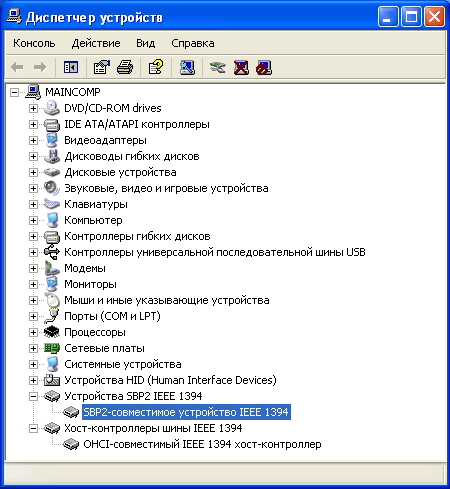Image resolution: width=450 pixels, height=489 pixels.
Task: Select Контроллеры универсальной последовательной шины USB
Action: [215, 252]
